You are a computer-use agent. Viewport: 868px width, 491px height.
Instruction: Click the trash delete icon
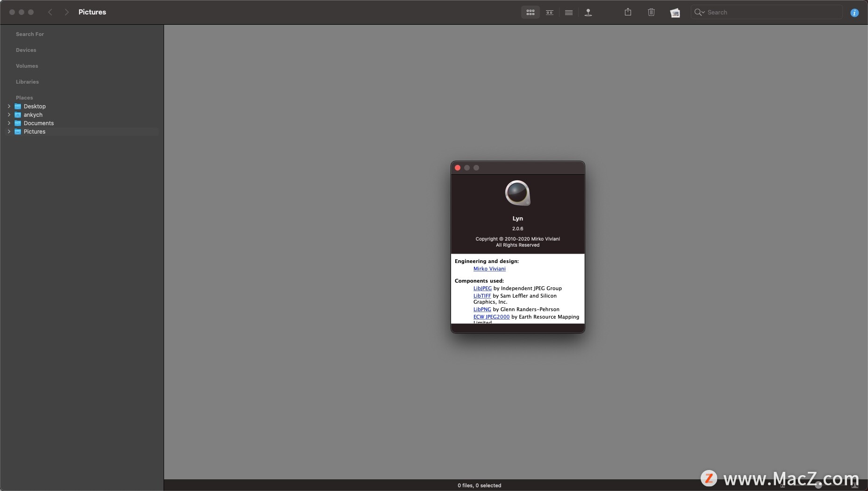(x=651, y=12)
